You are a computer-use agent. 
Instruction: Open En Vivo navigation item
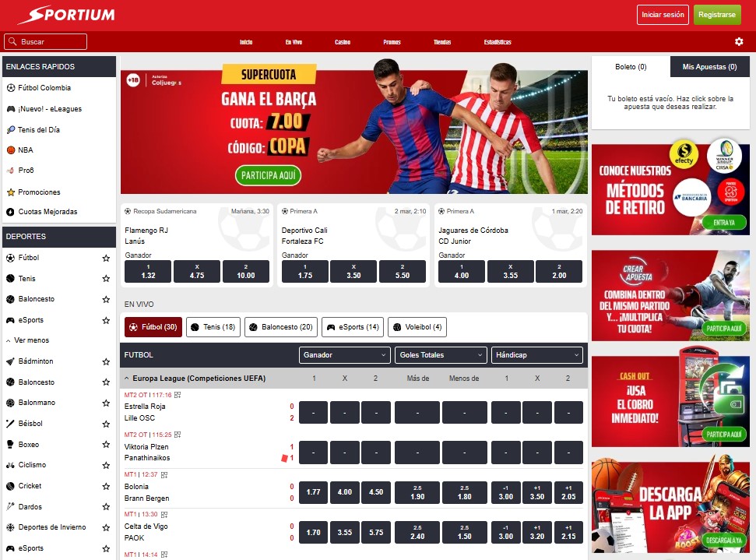tap(294, 42)
